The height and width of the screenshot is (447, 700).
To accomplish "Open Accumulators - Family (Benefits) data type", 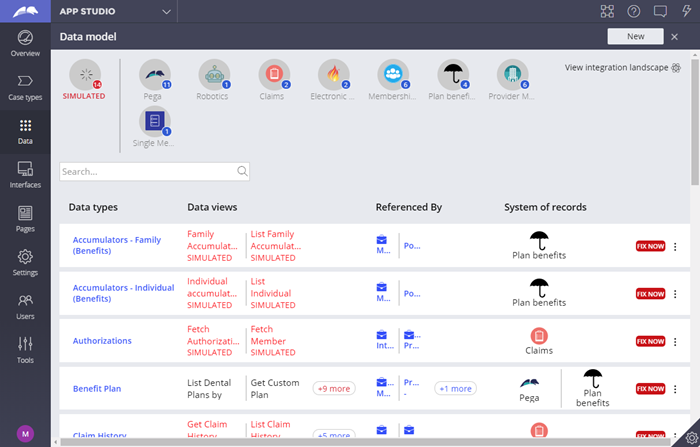I will (x=117, y=245).
